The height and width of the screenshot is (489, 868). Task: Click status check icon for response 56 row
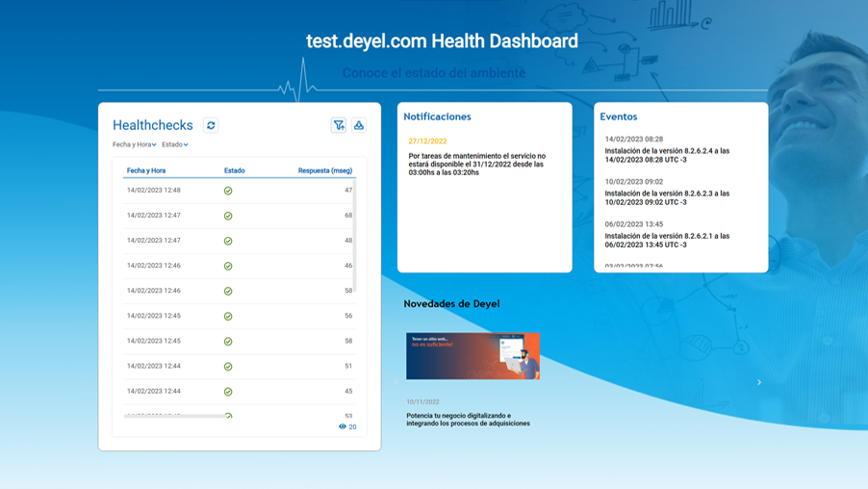coord(228,317)
